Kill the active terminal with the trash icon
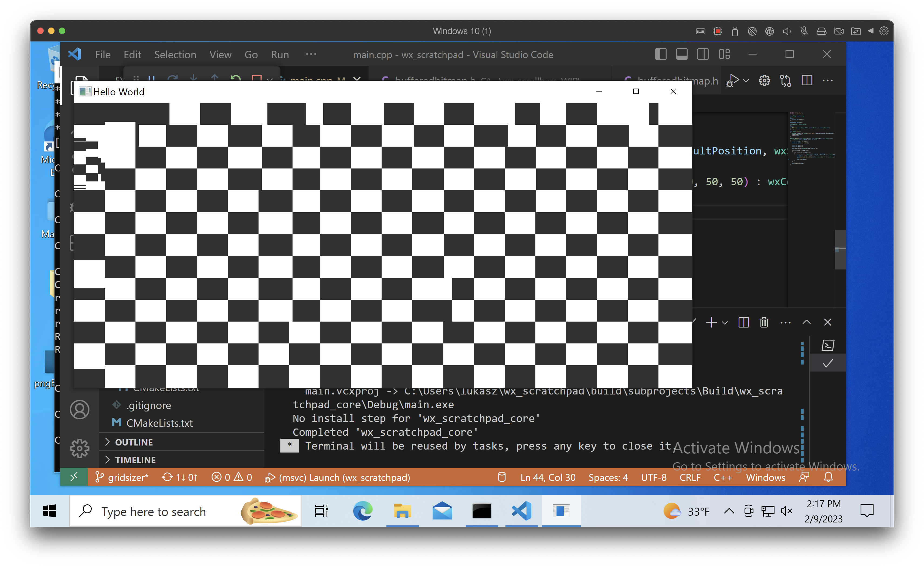This screenshot has width=924, height=567. [x=765, y=322]
